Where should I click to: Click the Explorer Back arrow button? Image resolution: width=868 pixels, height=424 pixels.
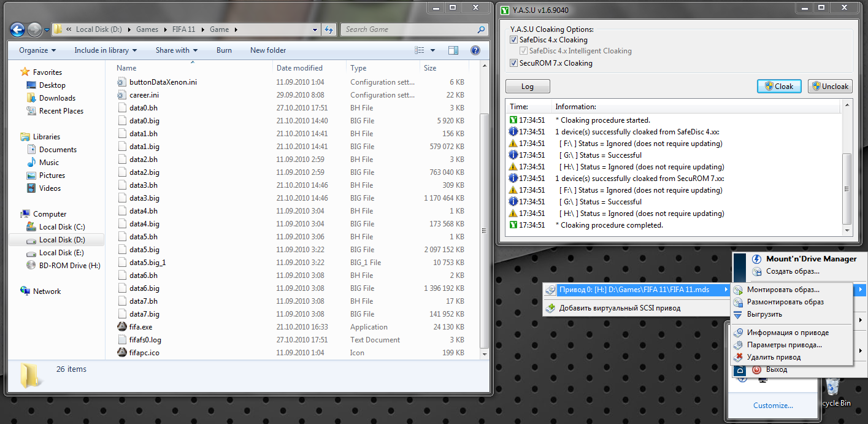pyautogui.click(x=17, y=29)
